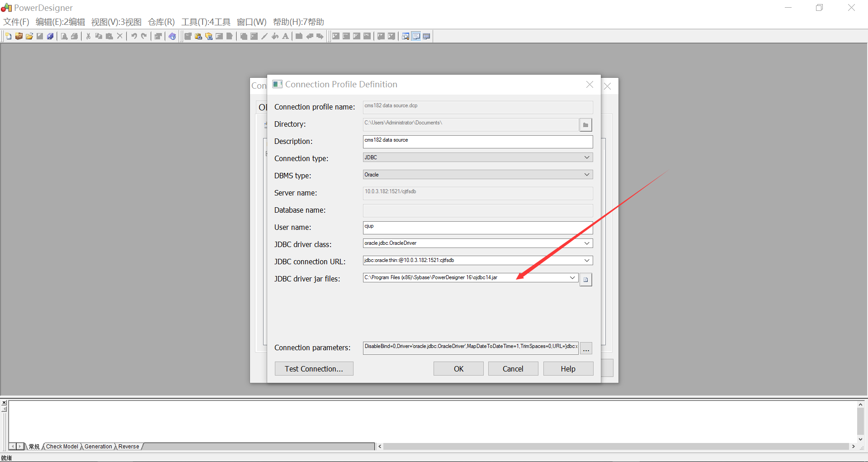The width and height of the screenshot is (868, 462).
Task: Click the Paste toolbar icon
Action: click(109, 36)
